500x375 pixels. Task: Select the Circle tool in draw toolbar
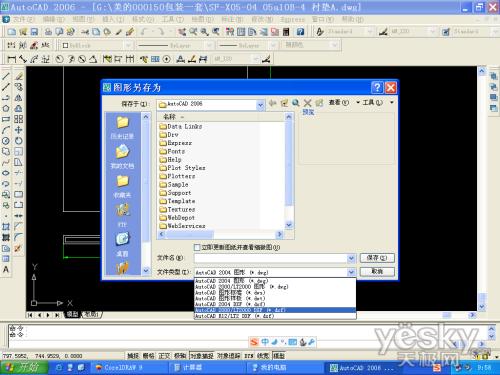coord(6,141)
